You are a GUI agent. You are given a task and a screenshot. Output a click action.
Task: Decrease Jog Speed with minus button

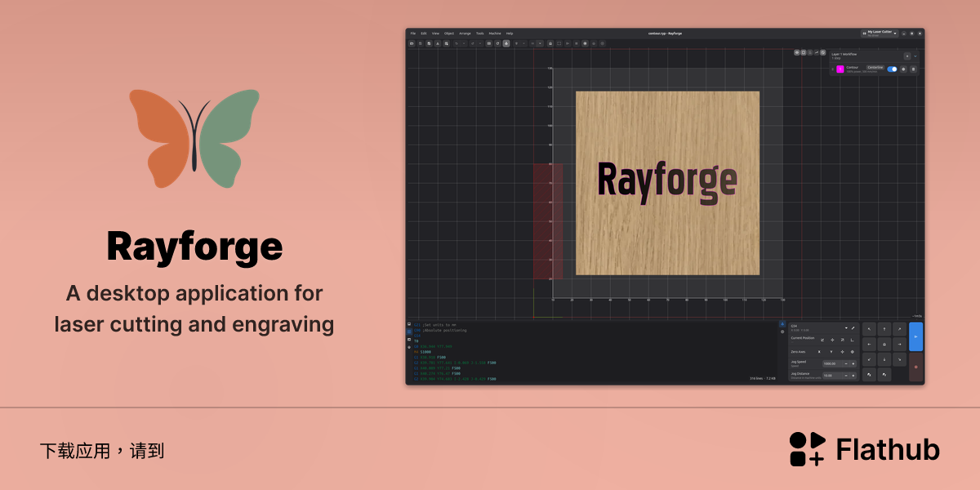click(846, 363)
